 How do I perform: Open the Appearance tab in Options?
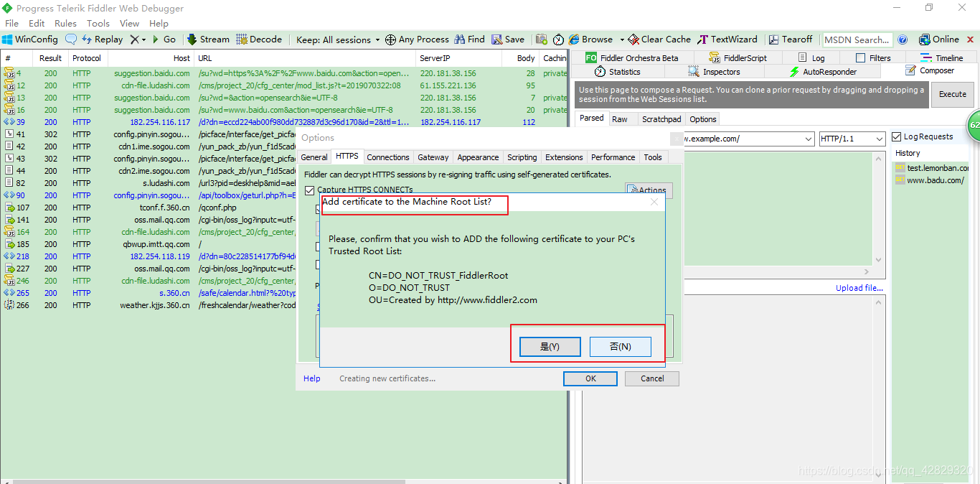478,157
